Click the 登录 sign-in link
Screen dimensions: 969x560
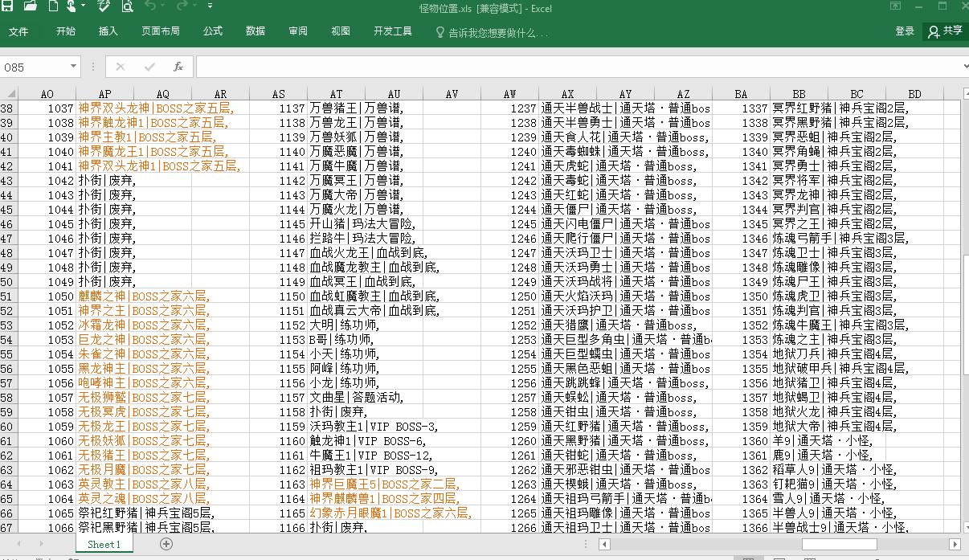pyautogui.click(x=905, y=31)
